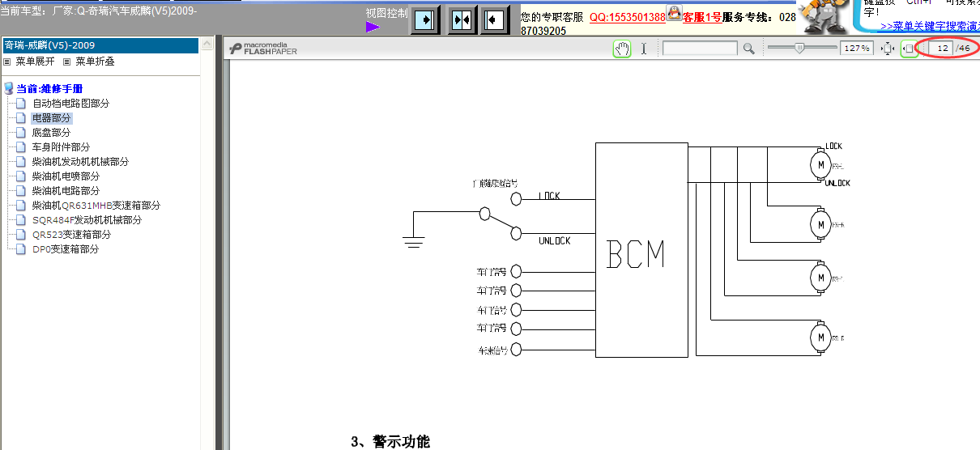Click the icon before 当前:维修手册
Screen dimensions: 980x450
(9, 88)
